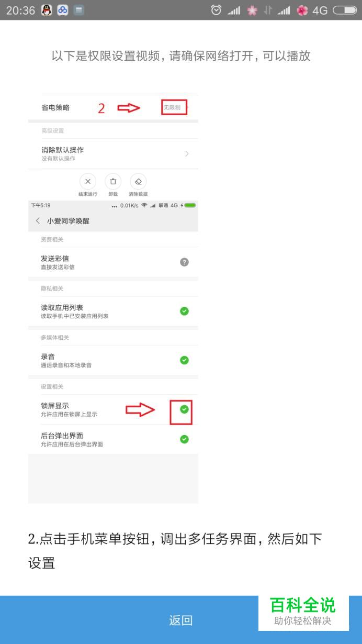Toggle the 录音 permission checkmark
This screenshot has width=362, height=644.
click(184, 360)
